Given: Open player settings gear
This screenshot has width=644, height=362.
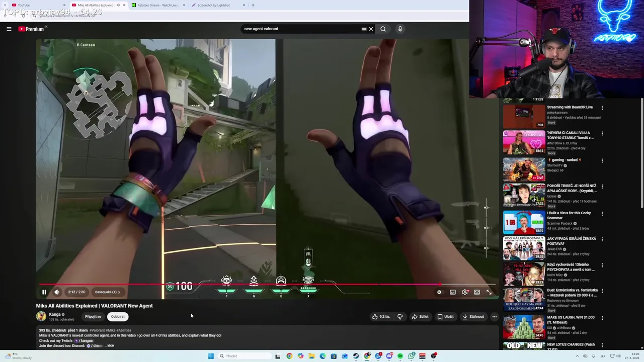Looking at the screenshot, I should point(465,292).
